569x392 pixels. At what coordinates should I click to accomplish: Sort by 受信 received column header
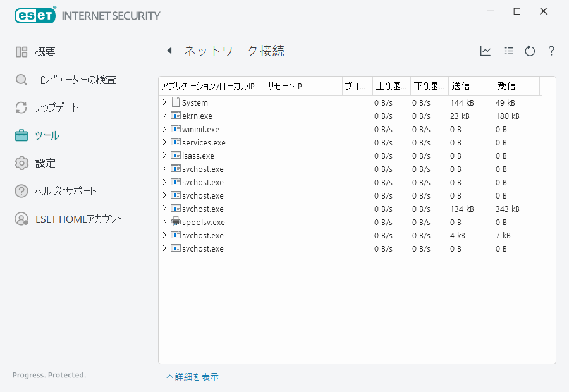click(x=517, y=86)
